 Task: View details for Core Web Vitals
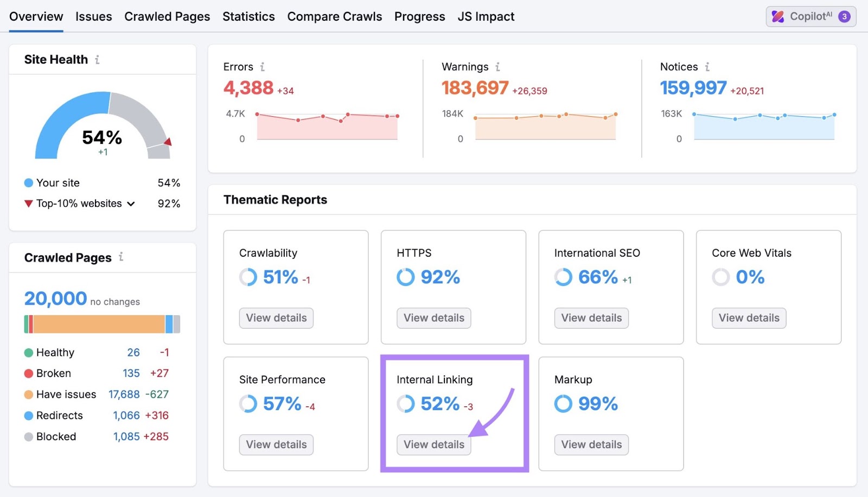pos(749,318)
